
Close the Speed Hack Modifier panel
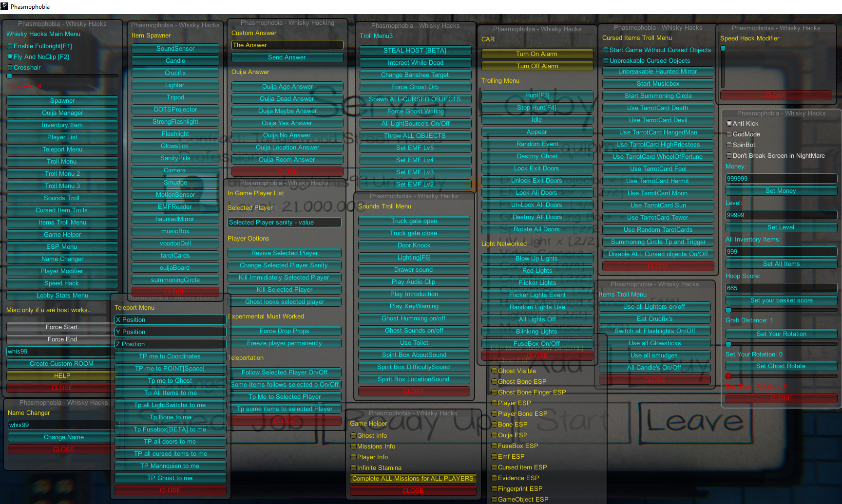(x=776, y=95)
